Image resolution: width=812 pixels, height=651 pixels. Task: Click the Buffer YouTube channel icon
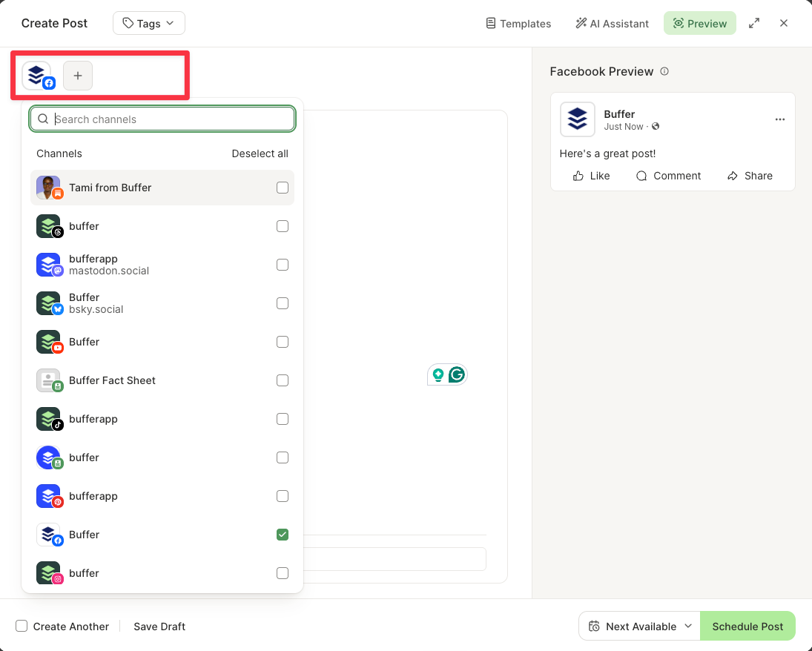click(x=49, y=342)
